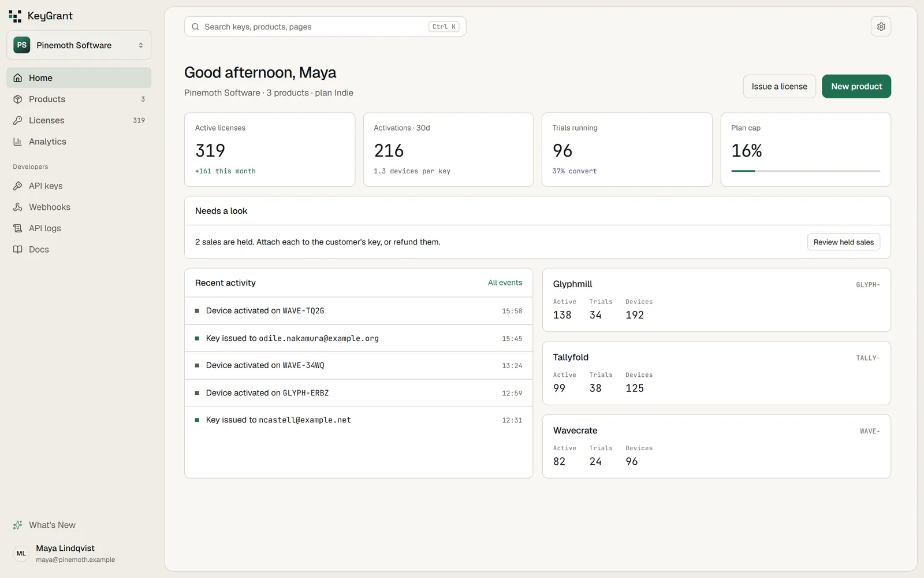Click the Products box icon
924x578 pixels.
click(x=18, y=99)
